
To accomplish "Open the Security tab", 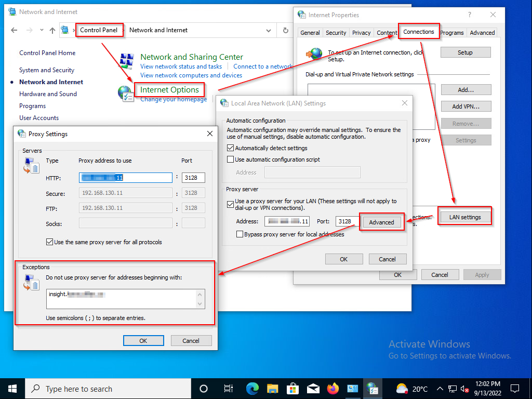I will 336,33.
